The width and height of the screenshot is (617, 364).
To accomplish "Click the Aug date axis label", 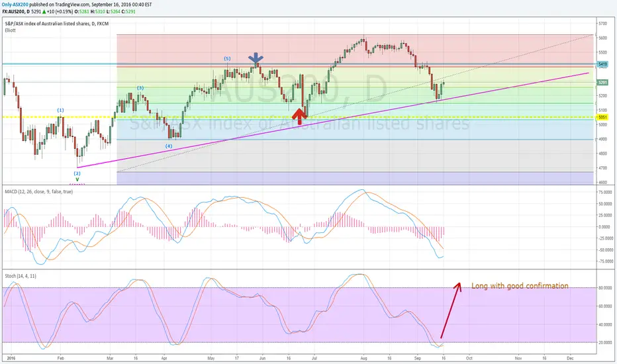I will (363, 359).
